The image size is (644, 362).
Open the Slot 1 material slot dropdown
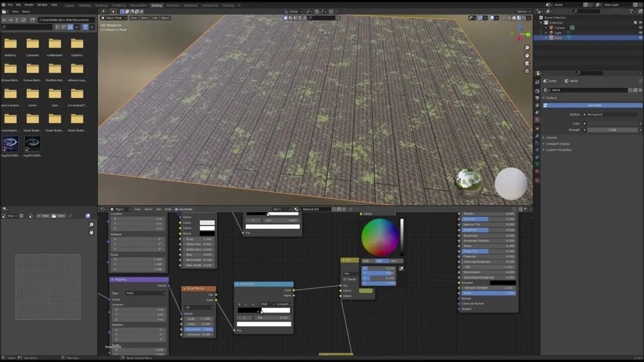coord(282,209)
